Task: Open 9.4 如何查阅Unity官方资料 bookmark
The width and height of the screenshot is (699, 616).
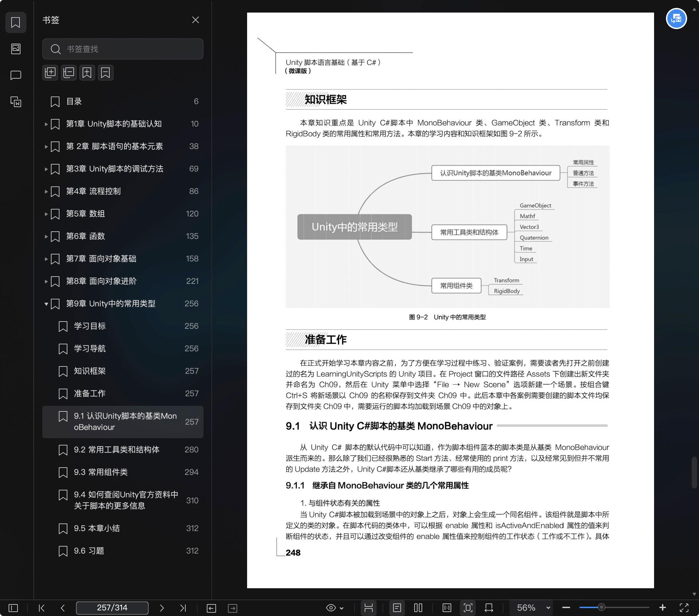Action: (x=123, y=500)
